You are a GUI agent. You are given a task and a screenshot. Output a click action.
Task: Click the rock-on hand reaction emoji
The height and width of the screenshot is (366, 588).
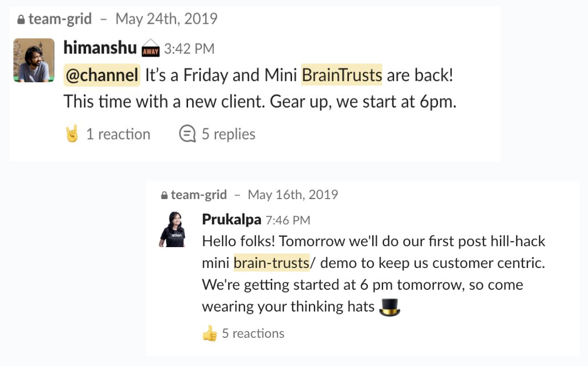coord(72,134)
